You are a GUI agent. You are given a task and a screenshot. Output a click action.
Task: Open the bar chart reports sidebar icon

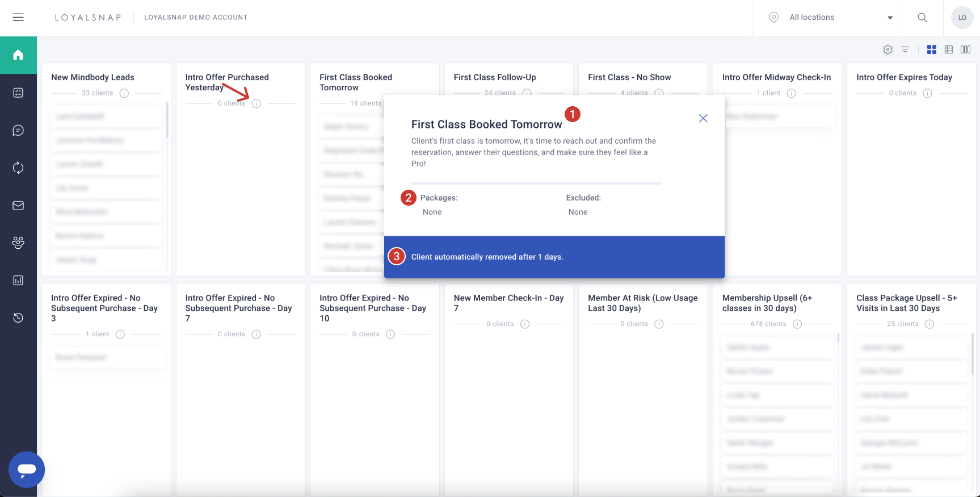tap(18, 280)
